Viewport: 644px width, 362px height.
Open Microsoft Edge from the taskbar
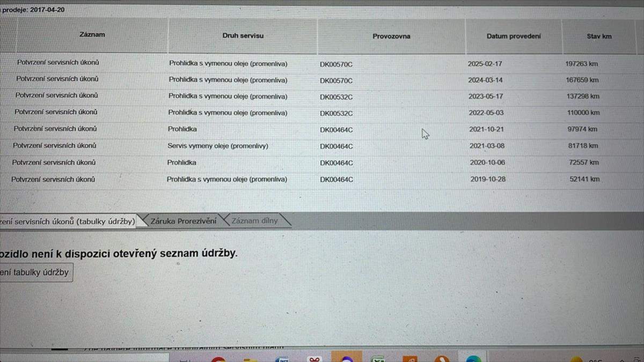(x=474, y=358)
